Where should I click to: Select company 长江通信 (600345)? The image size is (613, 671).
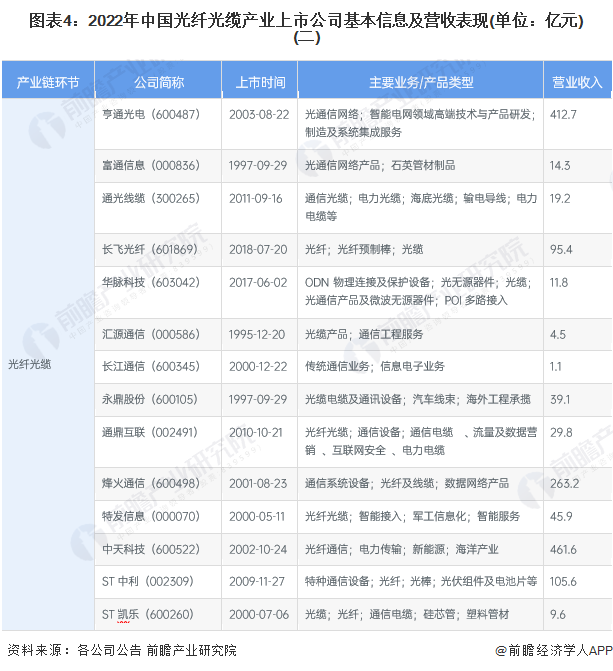[151, 366]
